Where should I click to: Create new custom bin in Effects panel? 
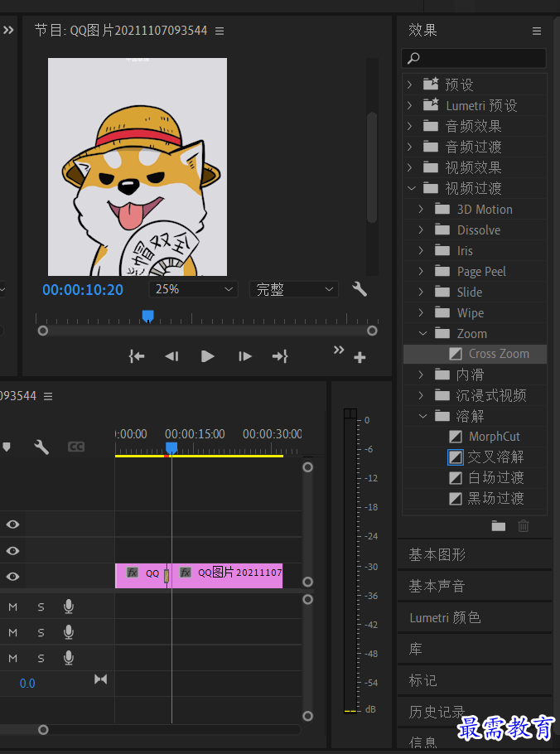tap(499, 526)
